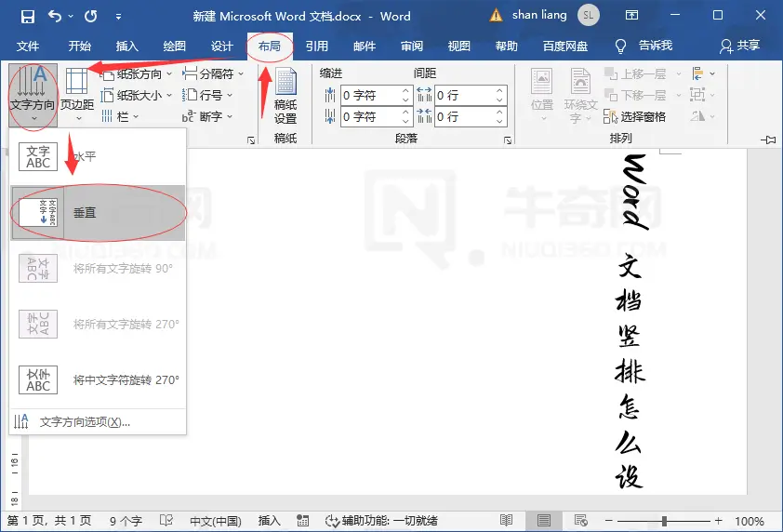
Task: Open the 栏 columns dropdown
Action: pos(120,116)
